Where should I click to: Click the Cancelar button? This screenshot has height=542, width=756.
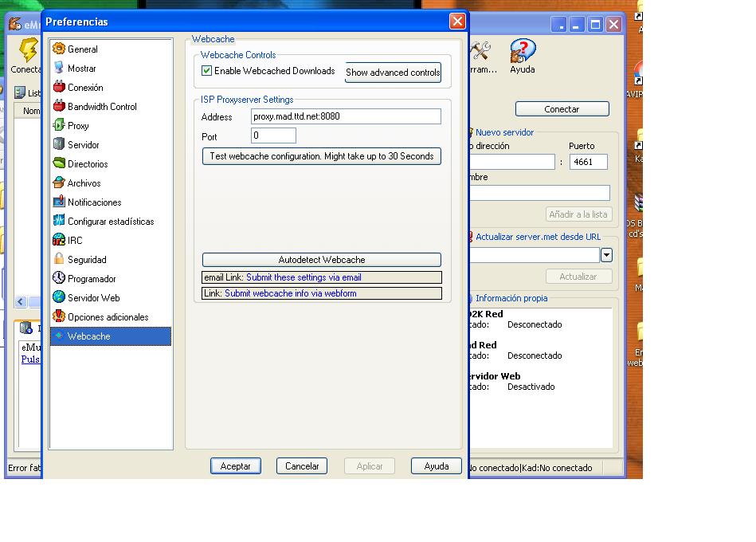click(302, 465)
